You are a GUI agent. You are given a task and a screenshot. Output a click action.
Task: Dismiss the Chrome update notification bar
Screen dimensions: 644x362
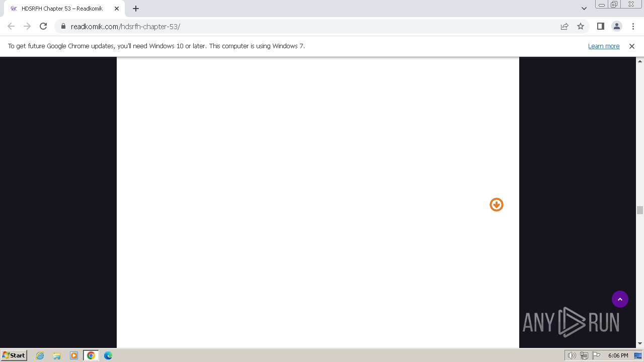[632, 46]
